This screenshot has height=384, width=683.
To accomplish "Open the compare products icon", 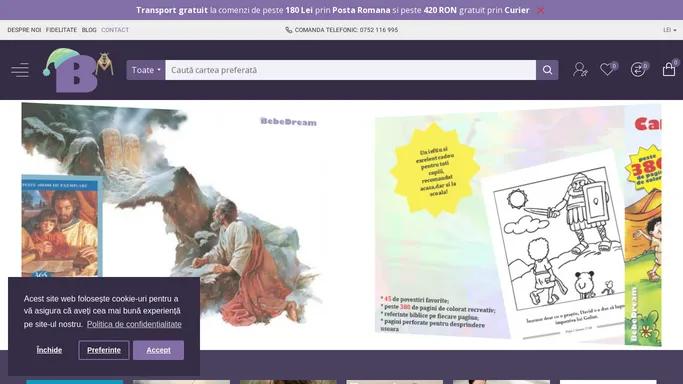I will [639, 69].
